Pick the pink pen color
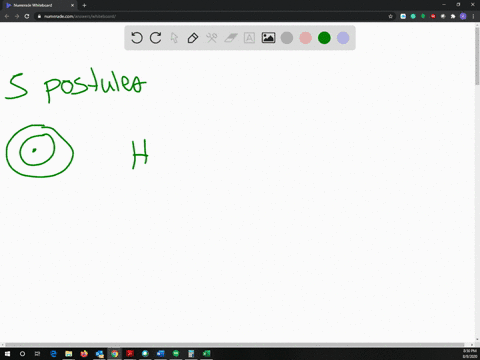 [x=305, y=38]
